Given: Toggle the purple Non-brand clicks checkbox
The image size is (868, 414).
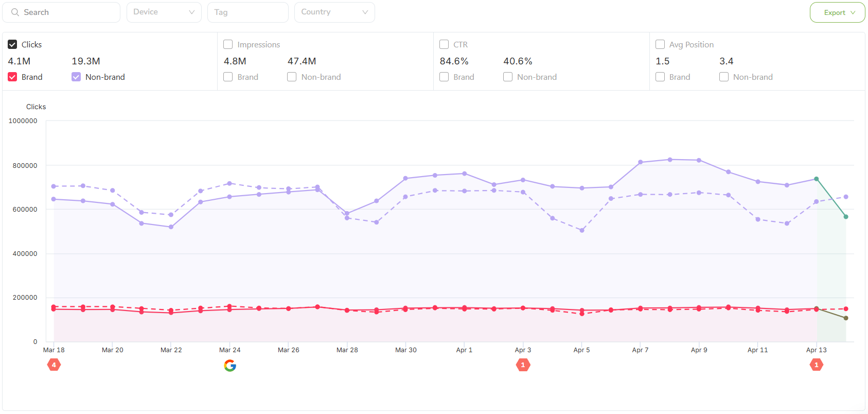Looking at the screenshot, I should pyautogui.click(x=76, y=77).
